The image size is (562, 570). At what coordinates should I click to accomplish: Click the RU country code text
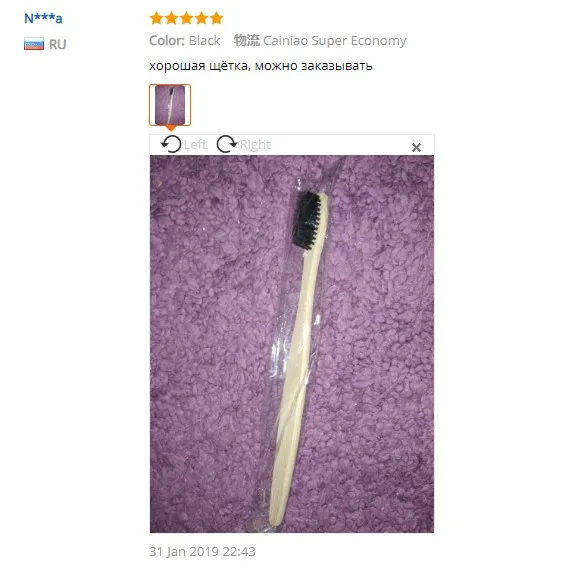(x=58, y=44)
